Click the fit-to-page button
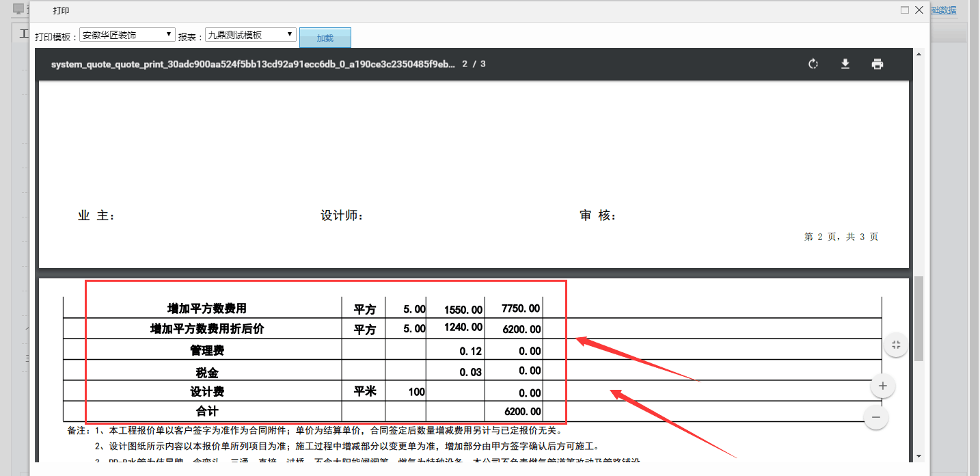 (896, 345)
